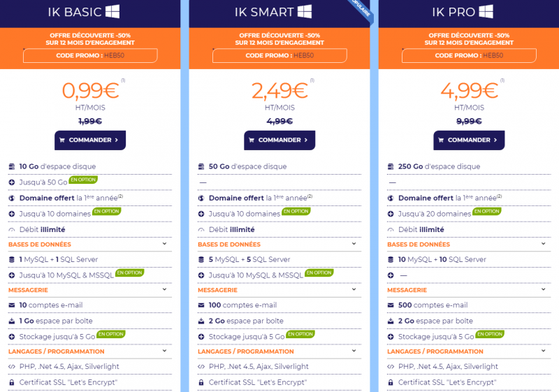Click the Windows logo beside IK PRO
Image resolution: width=559 pixels, height=392 pixels.
[486, 11]
